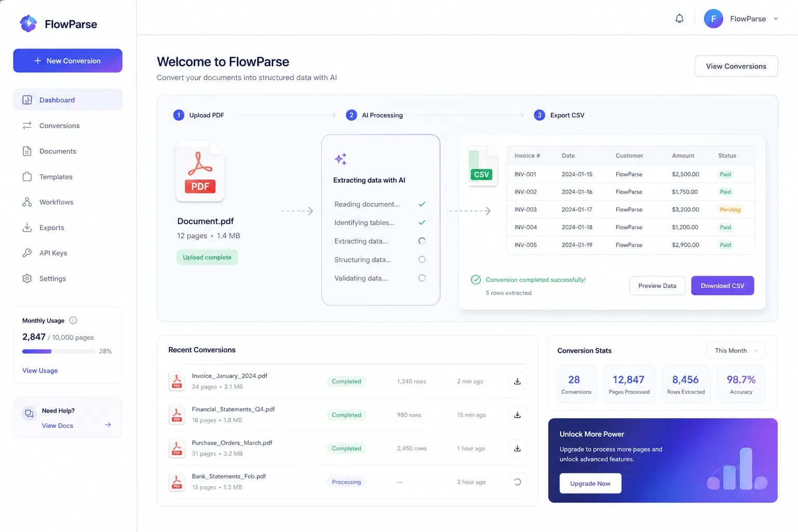This screenshot has width=798, height=532.
Task: Click the 12,847 Pages Processed card
Action: 629,384
